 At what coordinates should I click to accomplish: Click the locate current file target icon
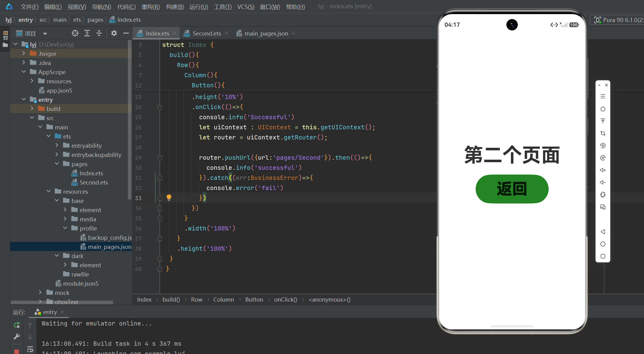75,33
